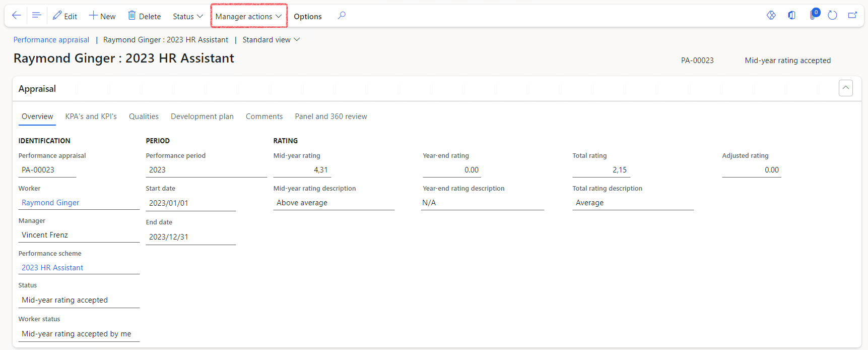The height and width of the screenshot is (350, 868).
Task: Expand the Manager actions menu
Action: pos(249,16)
